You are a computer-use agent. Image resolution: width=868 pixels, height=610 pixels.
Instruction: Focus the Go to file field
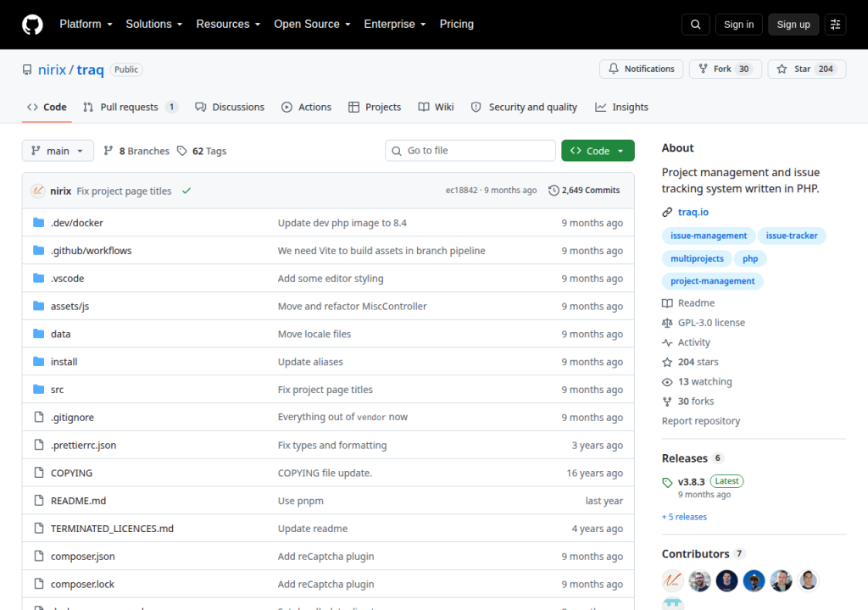(x=470, y=151)
